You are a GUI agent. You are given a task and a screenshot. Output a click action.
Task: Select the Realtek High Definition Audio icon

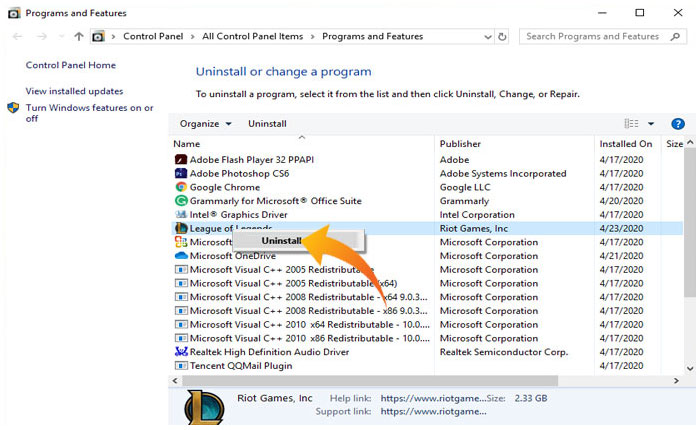coord(181,352)
